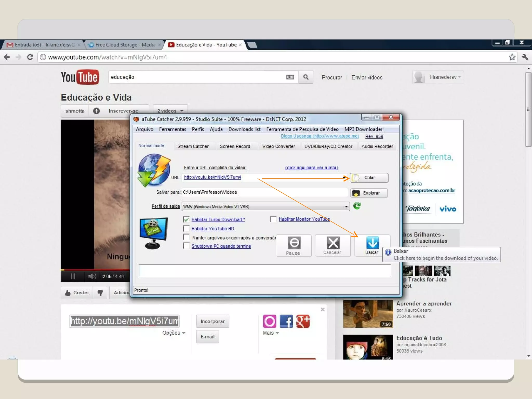
Task: Check Habilitar Monitor YouTube option
Action: (273, 219)
